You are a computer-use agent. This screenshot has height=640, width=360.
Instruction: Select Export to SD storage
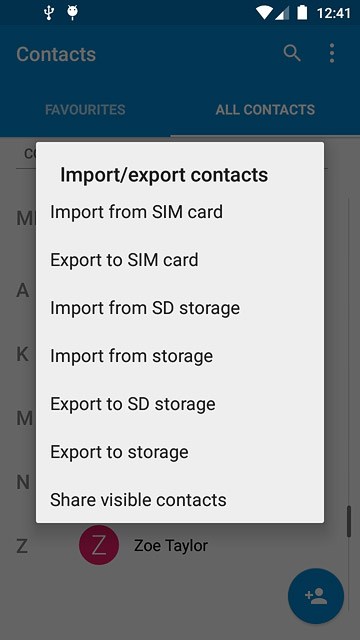coord(180,404)
